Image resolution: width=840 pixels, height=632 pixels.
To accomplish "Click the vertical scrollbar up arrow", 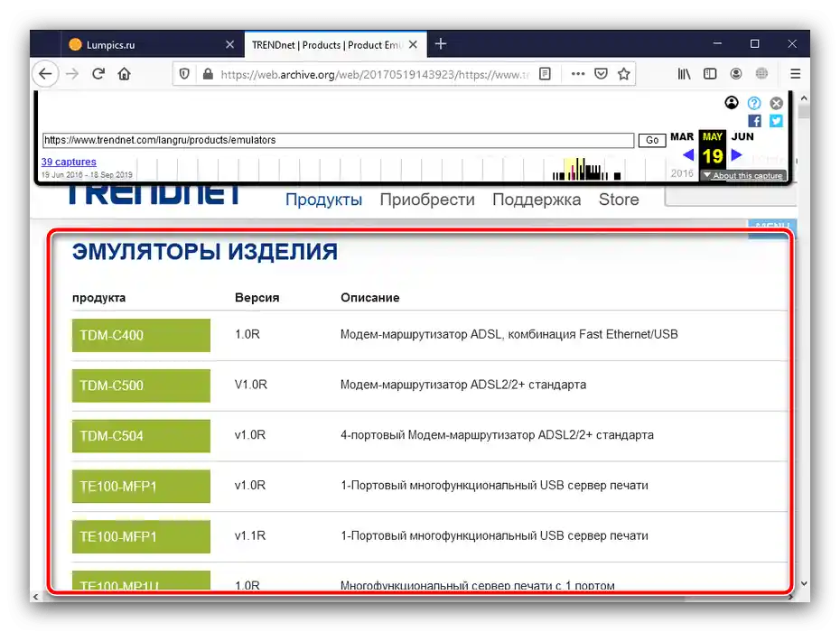I will tap(804, 98).
